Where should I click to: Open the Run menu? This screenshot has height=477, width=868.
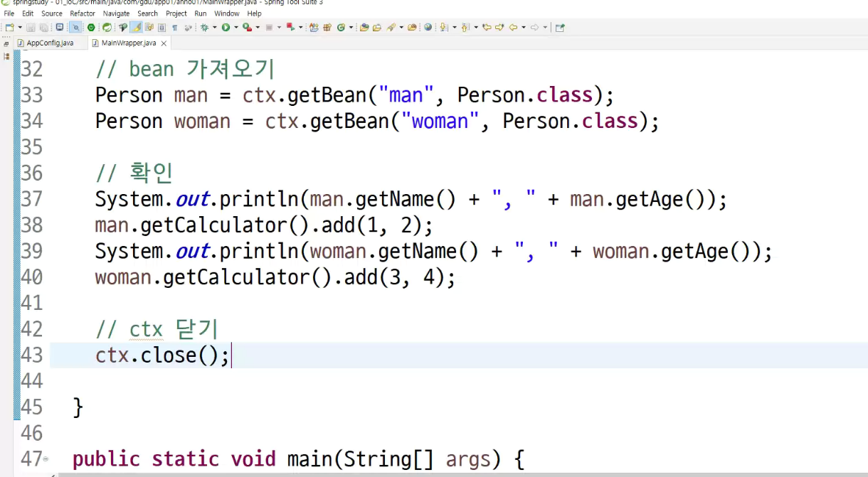(x=201, y=14)
